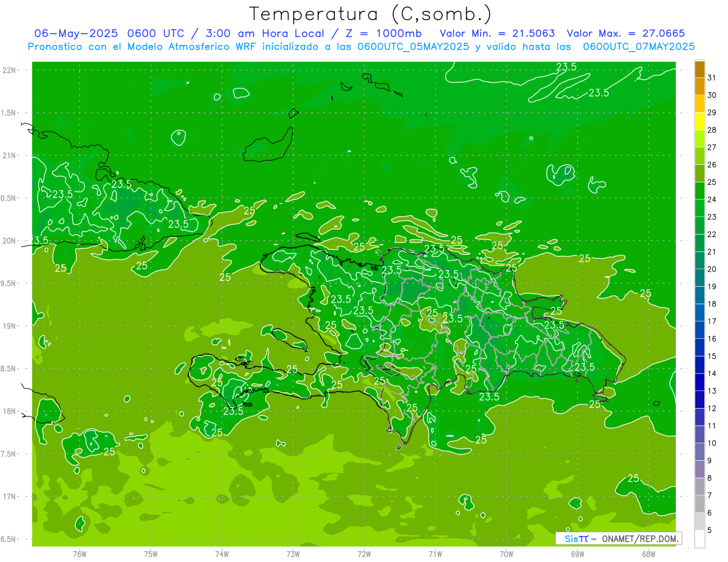Click the 69W longitude axis label
The width and height of the screenshot is (728, 562).
(578, 554)
